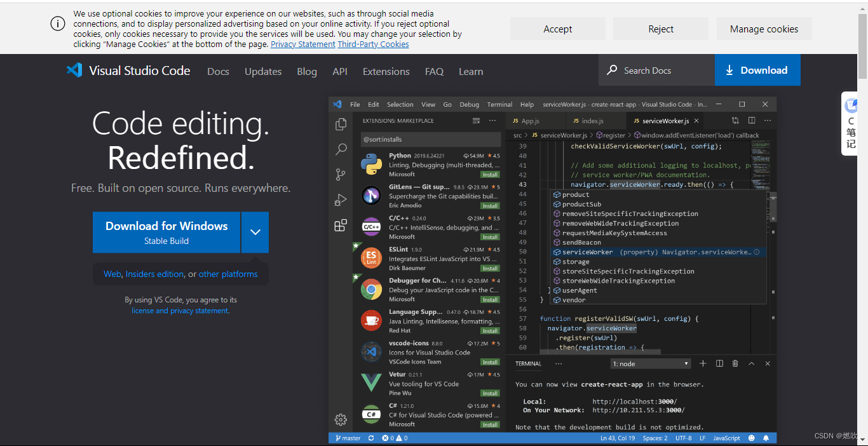Click the blue Download button in header
Screen dimensions: 868x446
(757, 70)
